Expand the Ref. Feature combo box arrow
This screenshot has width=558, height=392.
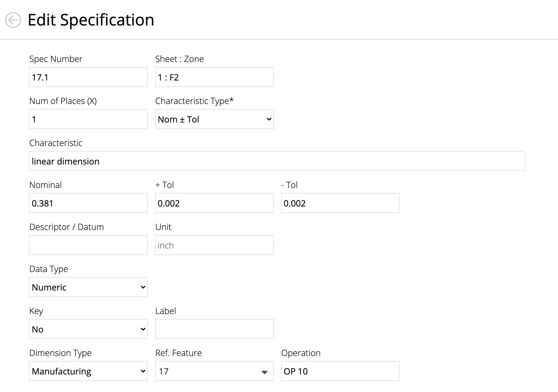pyautogui.click(x=264, y=372)
